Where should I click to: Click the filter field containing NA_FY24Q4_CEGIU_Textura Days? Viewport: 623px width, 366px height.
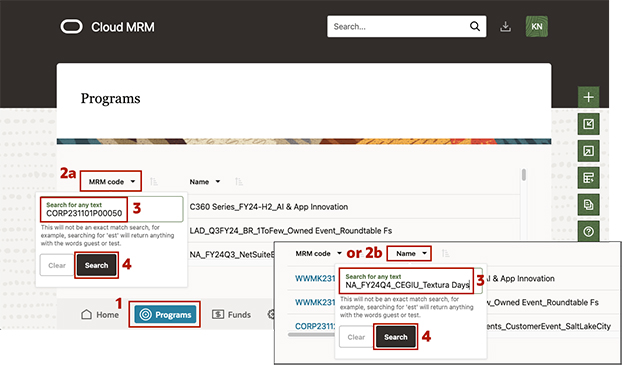tap(410, 281)
